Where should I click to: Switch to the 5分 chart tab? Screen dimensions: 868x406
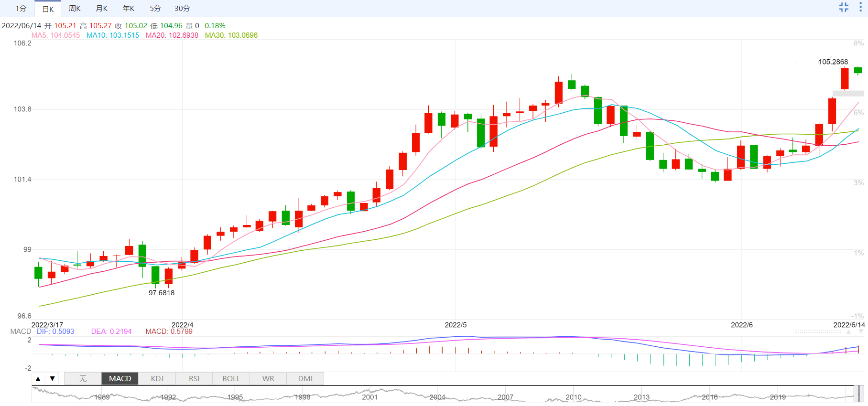point(155,9)
